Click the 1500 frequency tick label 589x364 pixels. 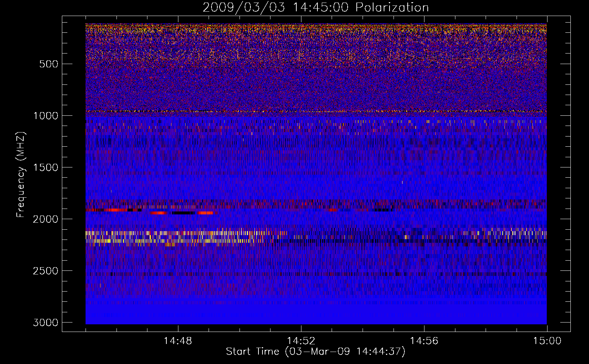46,167
